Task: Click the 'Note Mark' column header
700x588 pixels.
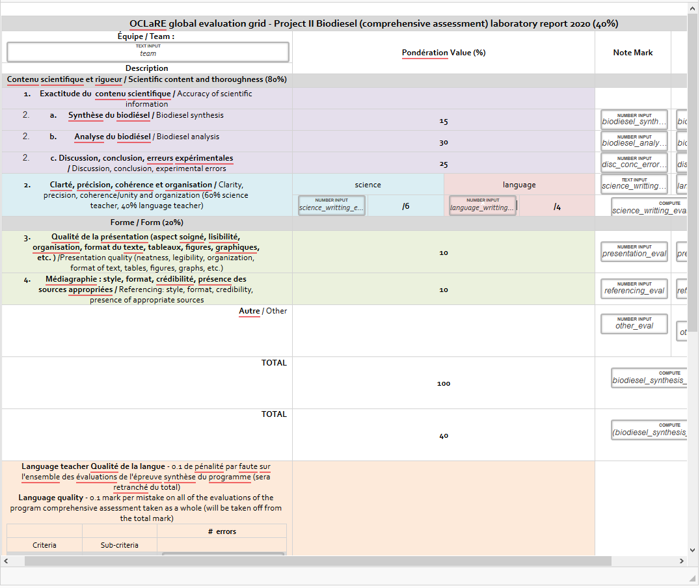Action: [632, 53]
